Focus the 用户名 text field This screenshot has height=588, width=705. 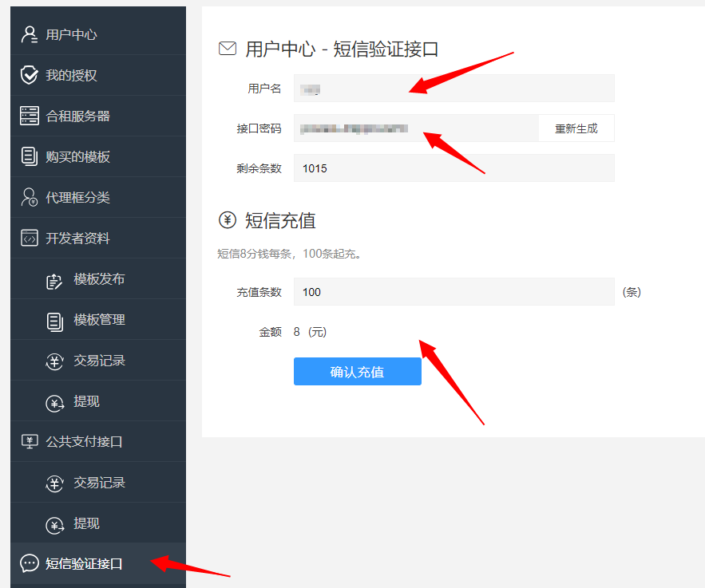[453, 89]
